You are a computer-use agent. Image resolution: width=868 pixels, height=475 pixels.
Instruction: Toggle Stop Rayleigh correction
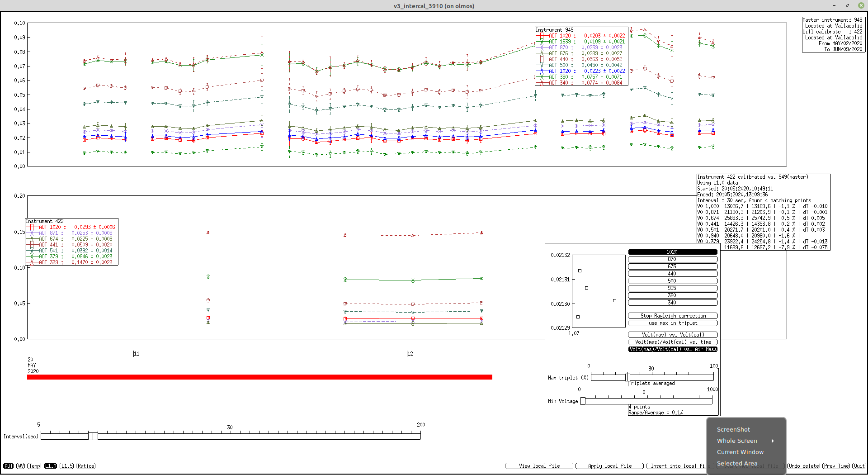point(673,316)
